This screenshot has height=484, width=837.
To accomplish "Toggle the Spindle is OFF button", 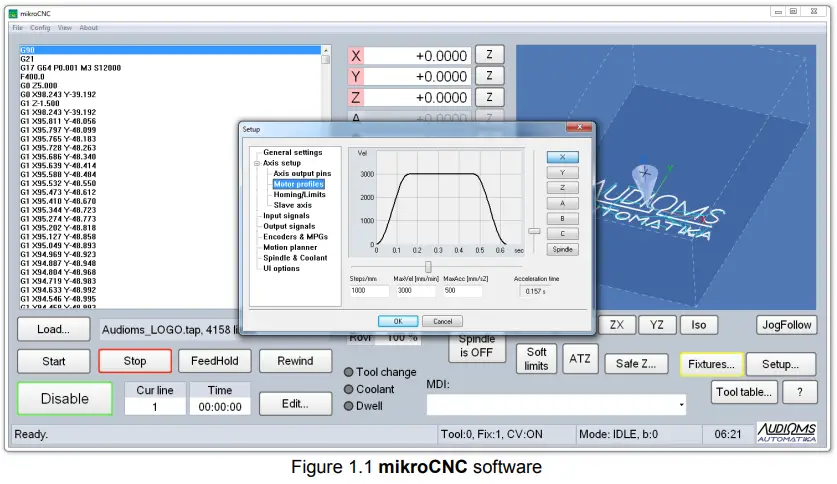I will (x=477, y=348).
